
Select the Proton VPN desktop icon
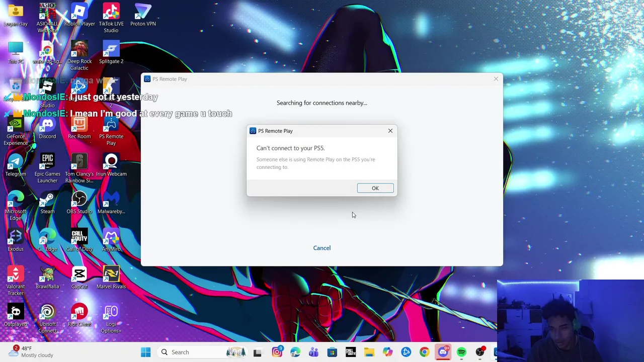point(143,15)
